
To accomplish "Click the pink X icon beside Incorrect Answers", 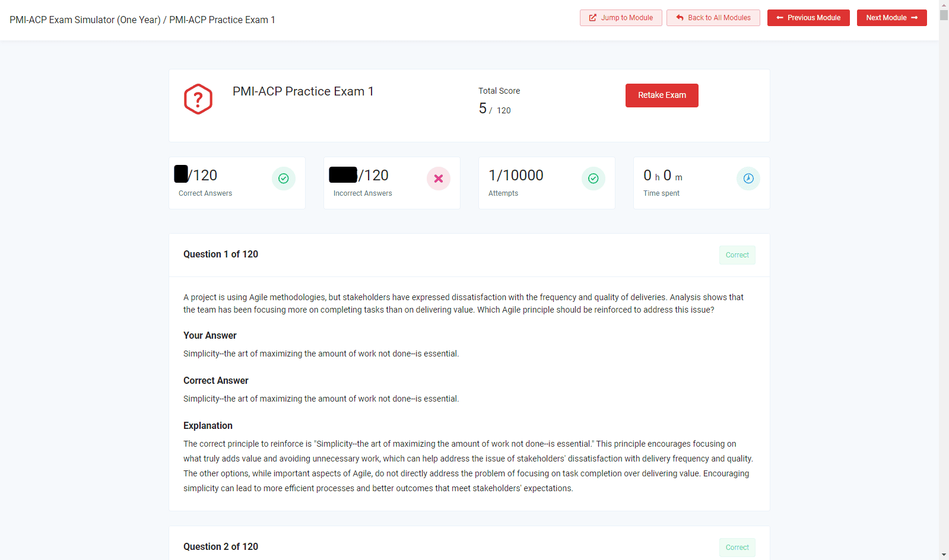I will tap(439, 179).
